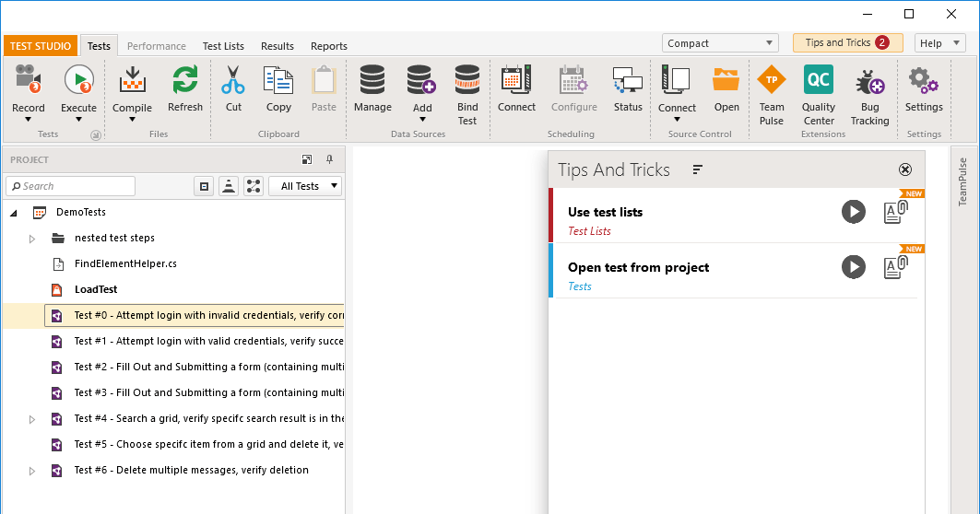980x514 pixels.
Task: Switch to the Results tab
Action: tap(277, 46)
